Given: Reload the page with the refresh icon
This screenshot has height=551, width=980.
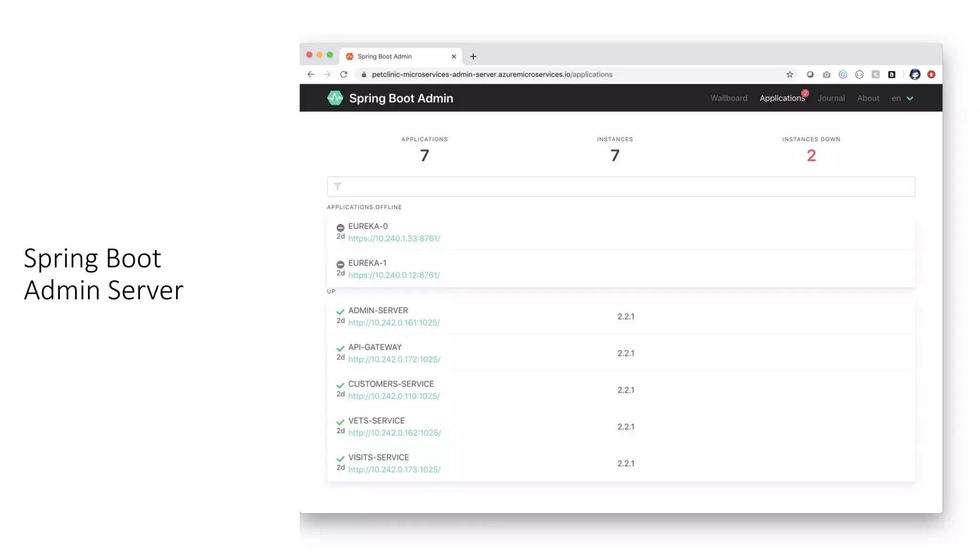Looking at the screenshot, I should 344,75.
